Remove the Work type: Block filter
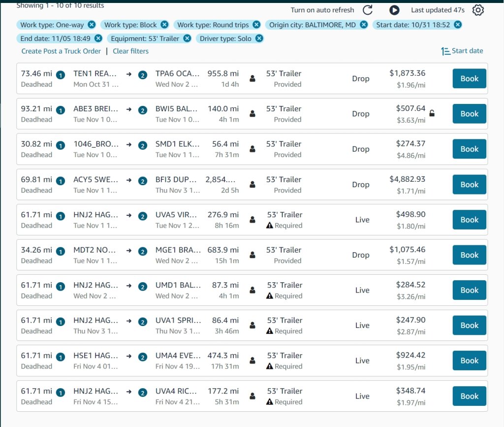 point(164,25)
